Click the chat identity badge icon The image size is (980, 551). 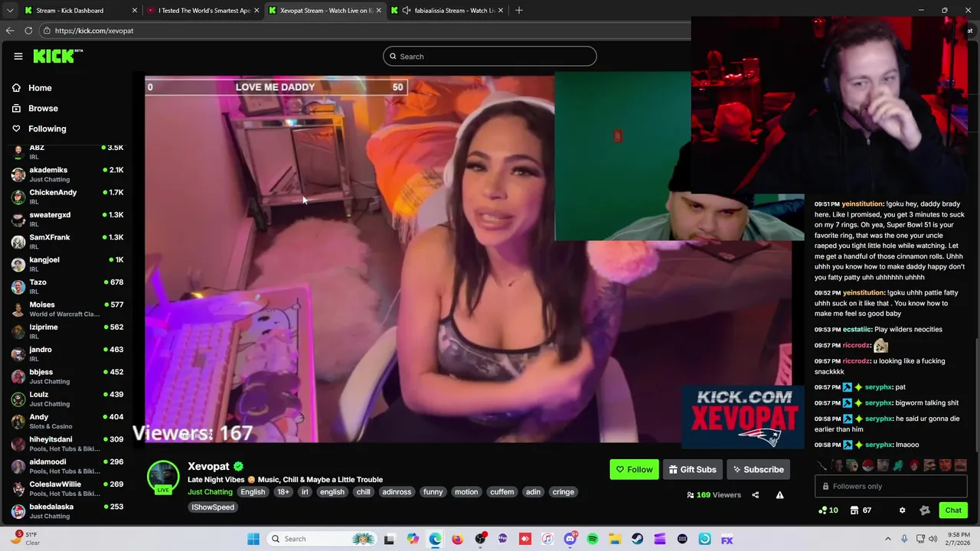coord(925,510)
